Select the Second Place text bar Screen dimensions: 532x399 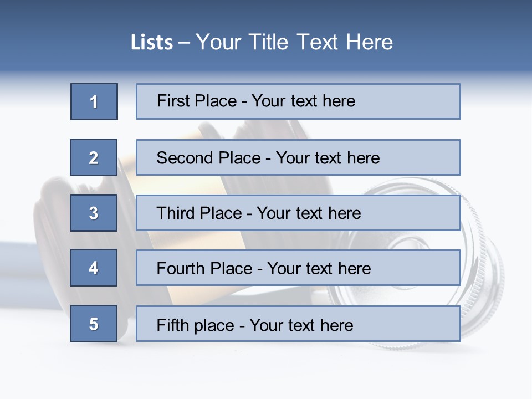click(x=298, y=157)
